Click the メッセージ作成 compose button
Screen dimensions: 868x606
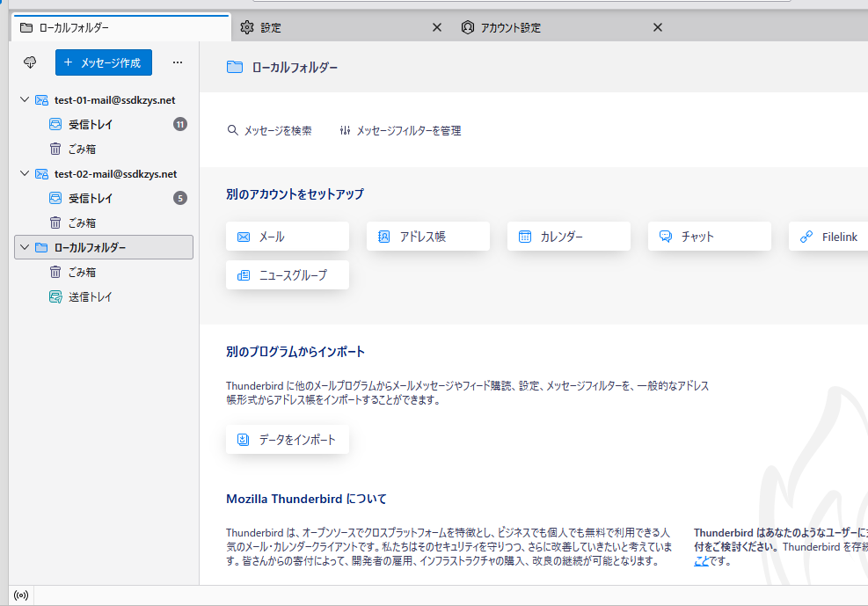(x=103, y=62)
